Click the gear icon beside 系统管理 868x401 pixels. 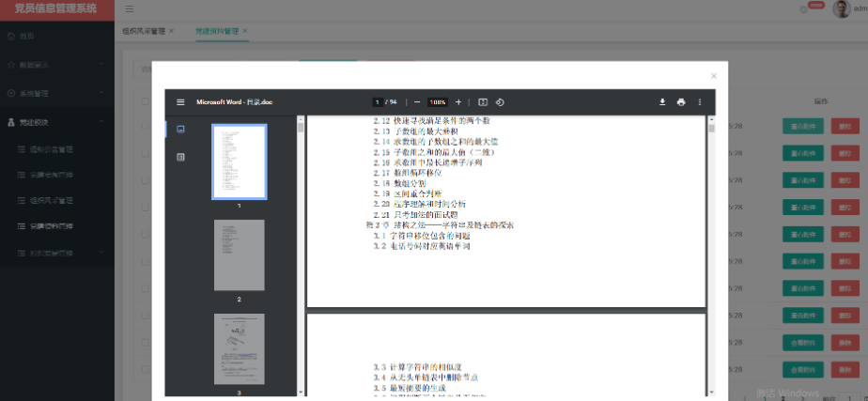pyautogui.click(x=11, y=94)
